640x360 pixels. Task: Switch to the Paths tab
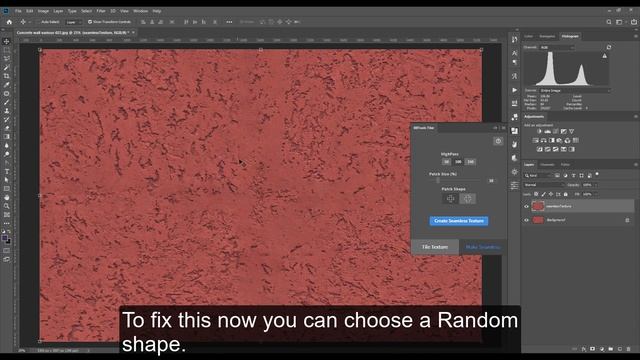(x=565, y=164)
